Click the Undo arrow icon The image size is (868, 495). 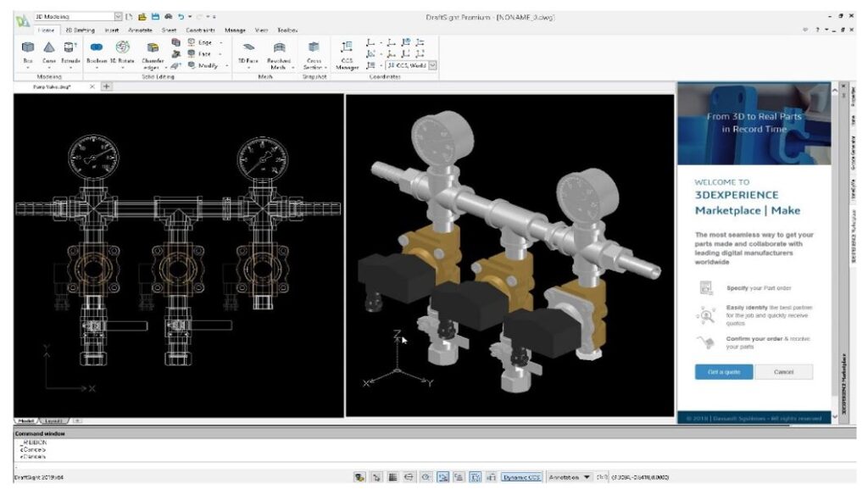(181, 17)
